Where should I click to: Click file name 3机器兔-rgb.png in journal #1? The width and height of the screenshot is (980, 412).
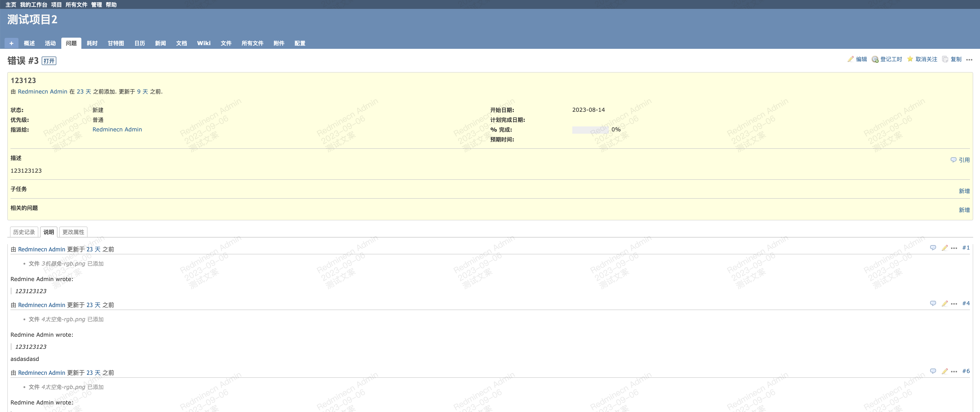pos(63,263)
